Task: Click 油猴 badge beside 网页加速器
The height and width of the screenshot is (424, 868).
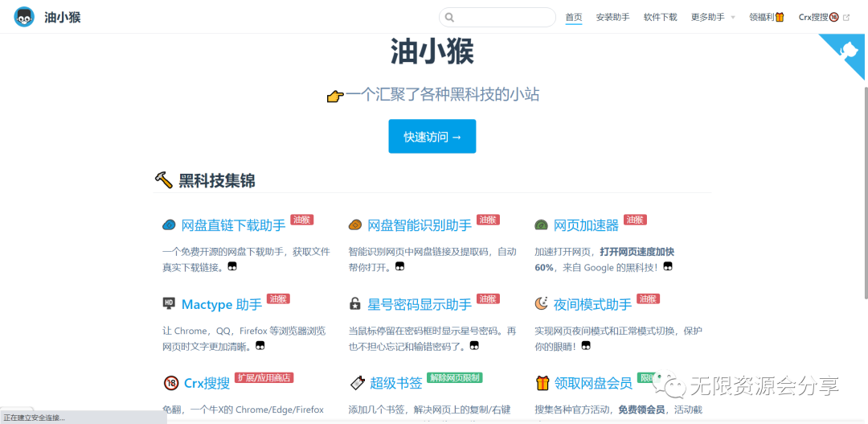Action: [635, 220]
